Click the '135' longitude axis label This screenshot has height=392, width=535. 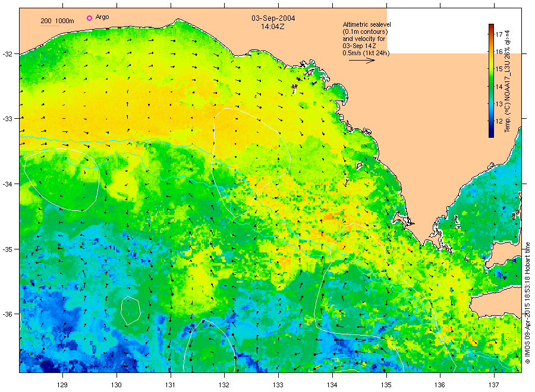pos(386,385)
